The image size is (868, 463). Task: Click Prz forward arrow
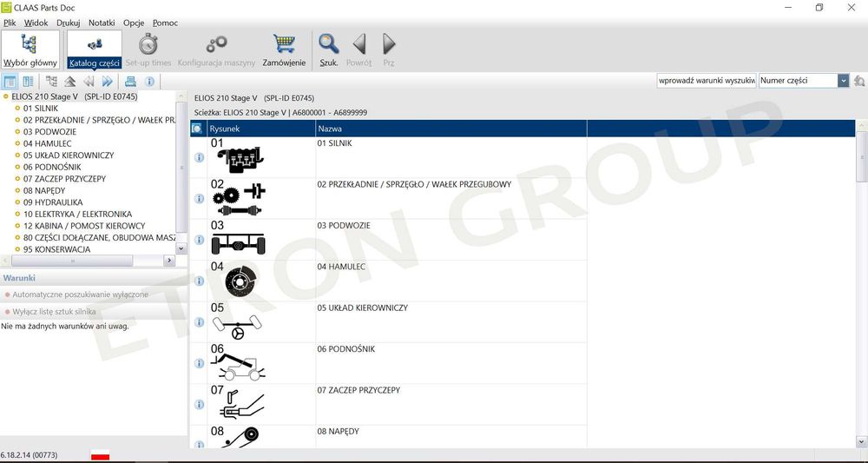(389, 43)
